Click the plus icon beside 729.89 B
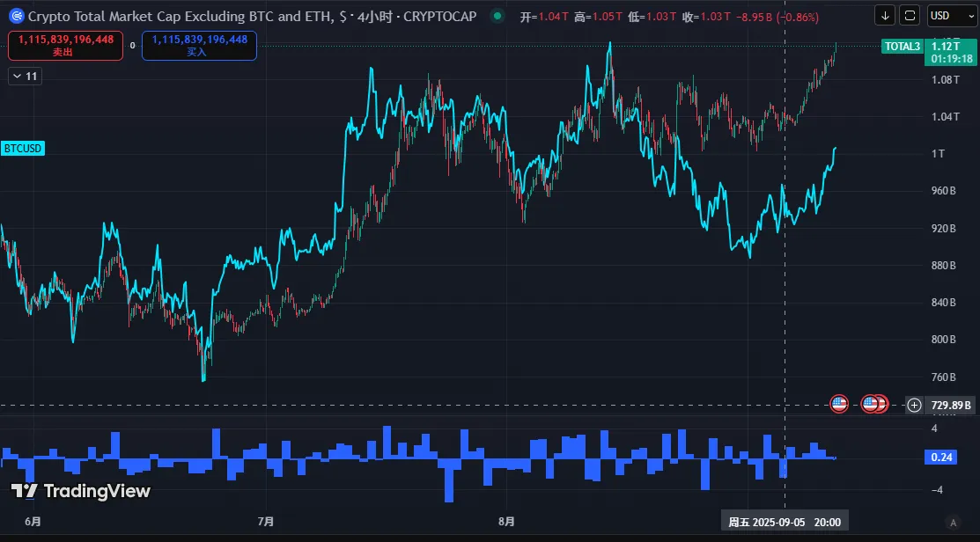The height and width of the screenshot is (542, 980). coord(915,405)
